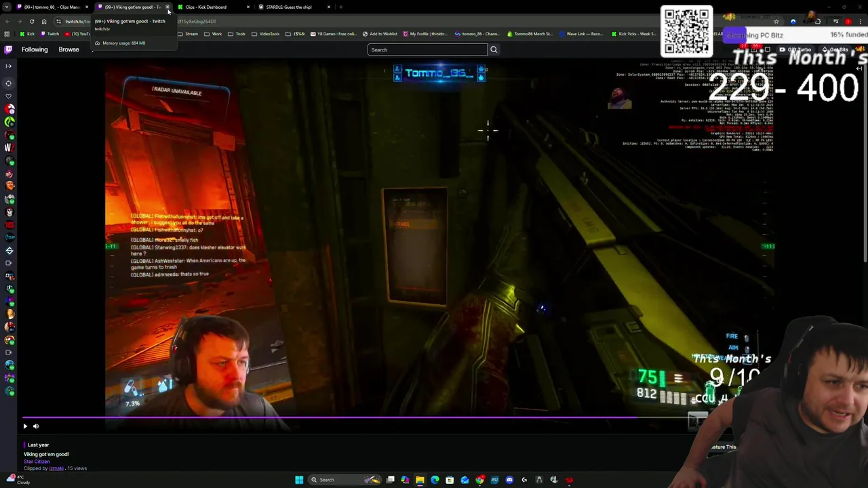Close the Viking got'em good tab
The height and width of the screenshot is (488, 868).
167,7
